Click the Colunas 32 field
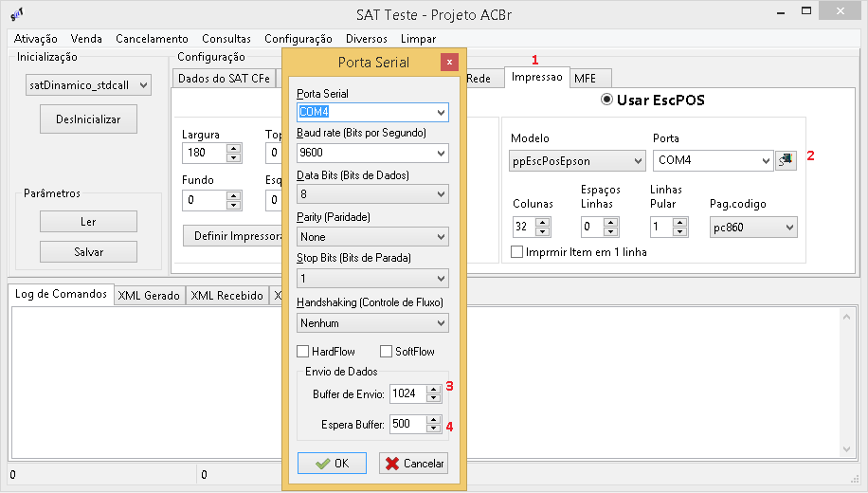The width and height of the screenshot is (868, 493). [x=524, y=228]
